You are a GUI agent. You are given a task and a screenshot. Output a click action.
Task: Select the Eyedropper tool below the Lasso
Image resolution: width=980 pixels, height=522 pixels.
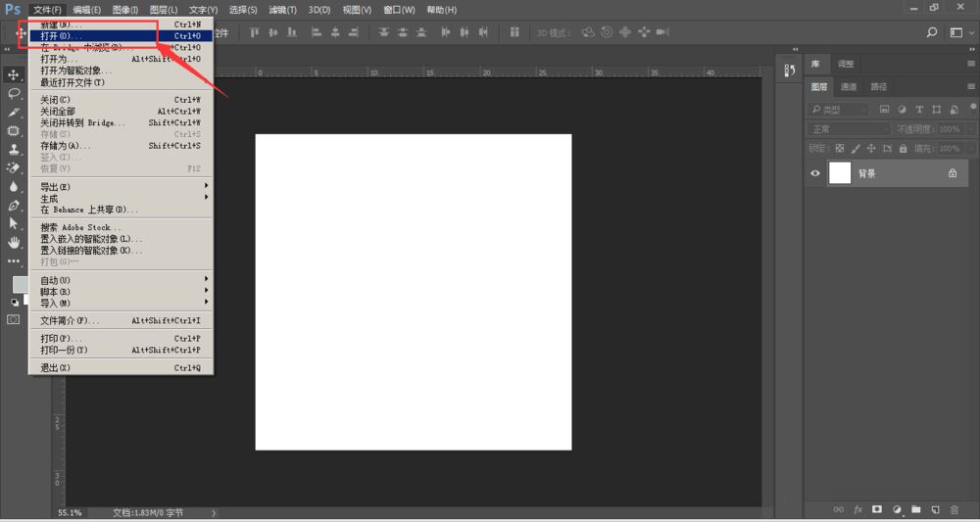click(x=13, y=113)
